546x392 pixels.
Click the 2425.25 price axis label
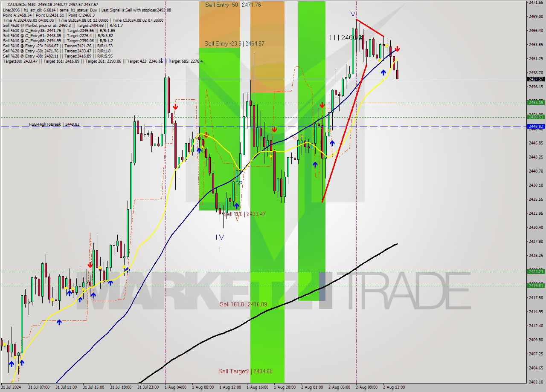[x=536, y=255]
